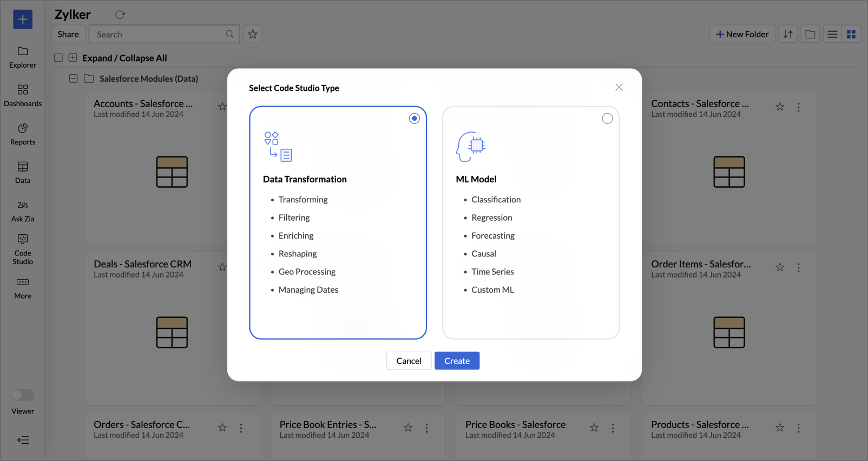Collapse the Salesforce Modules (Data) folder

[73, 79]
